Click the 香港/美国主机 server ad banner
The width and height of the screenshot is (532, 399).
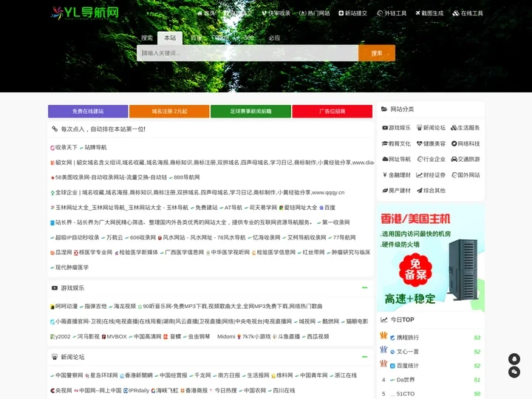coord(431,258)
